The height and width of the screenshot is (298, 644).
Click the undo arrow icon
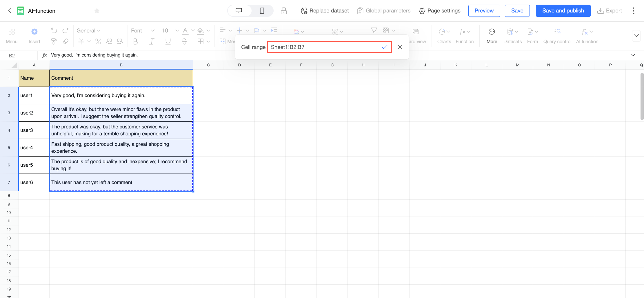pos(54,30)
